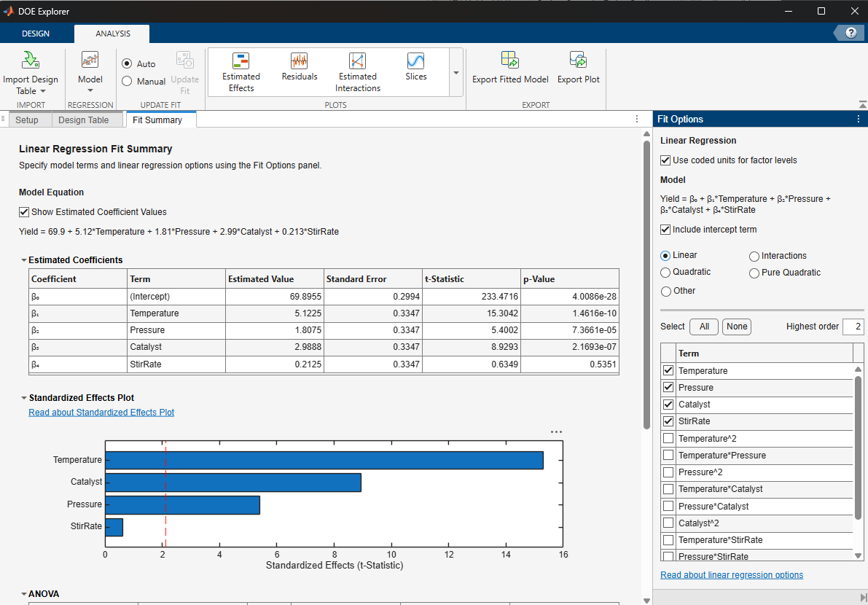Expand the plots gallery dropdown arrow
The height and width of the screenshot is (605, 868).
click(456, 72)
